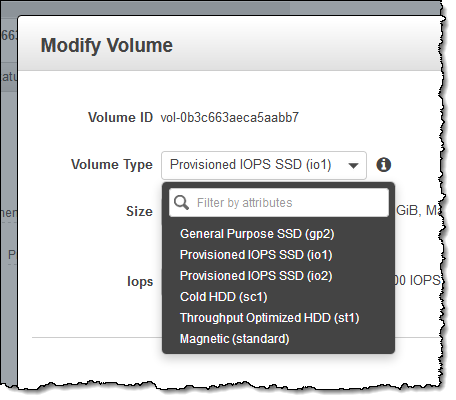This screenshot has height=400, width=456.
Task: Click the Size field label
Action: click(139, 211)
